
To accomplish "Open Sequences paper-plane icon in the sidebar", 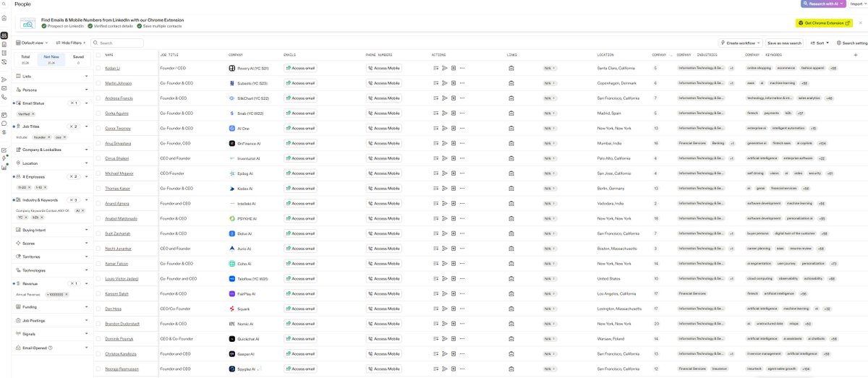I will point(4,79).
